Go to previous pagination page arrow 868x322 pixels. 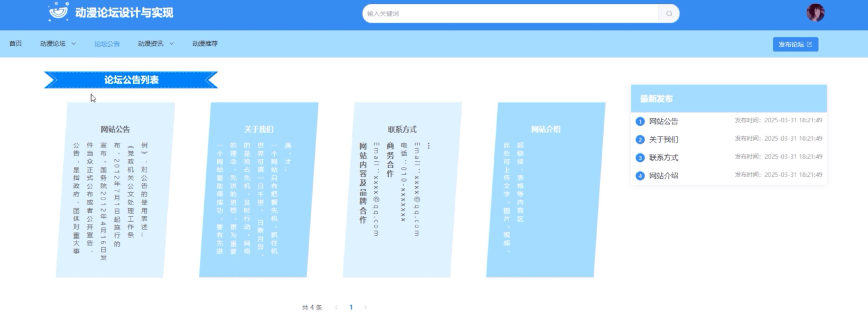[336, 307]
